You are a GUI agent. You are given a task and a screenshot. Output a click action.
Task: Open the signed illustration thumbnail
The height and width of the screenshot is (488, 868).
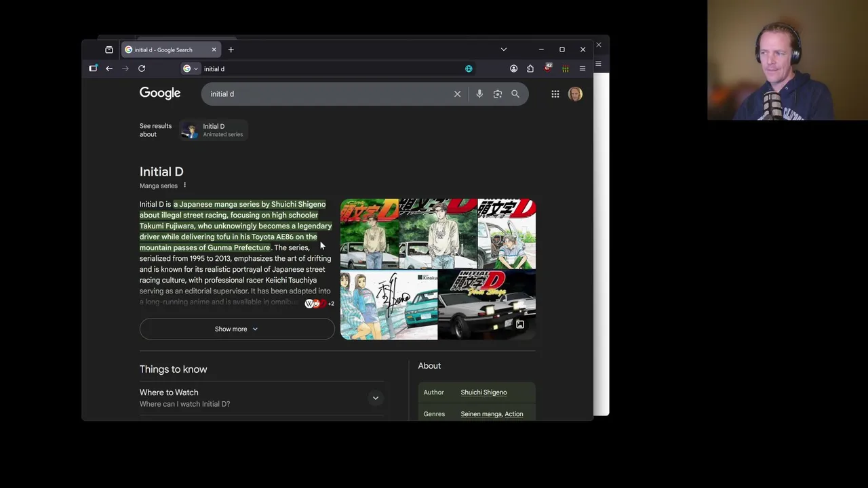389,304
